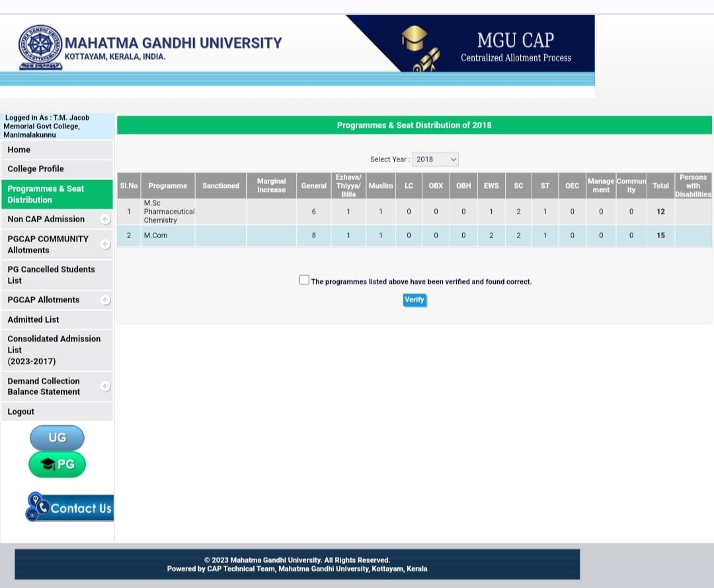Click the Verify button
The image size is (714, 588).
click(415, 300)
